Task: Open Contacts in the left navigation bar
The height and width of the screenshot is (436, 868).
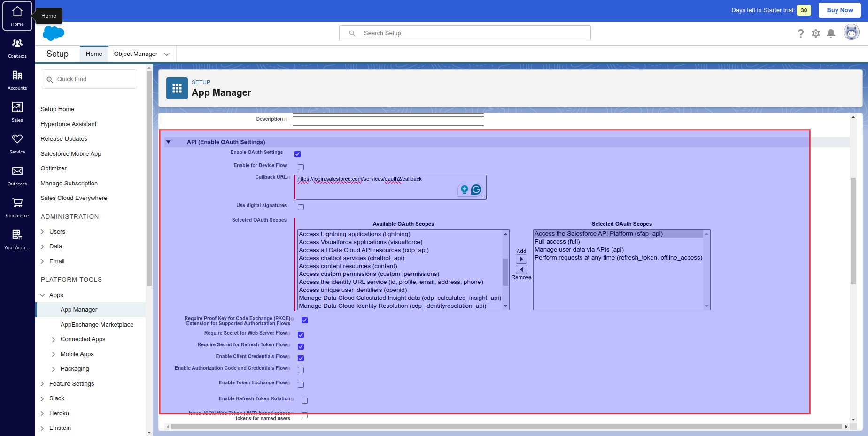Action: [17, 48]
